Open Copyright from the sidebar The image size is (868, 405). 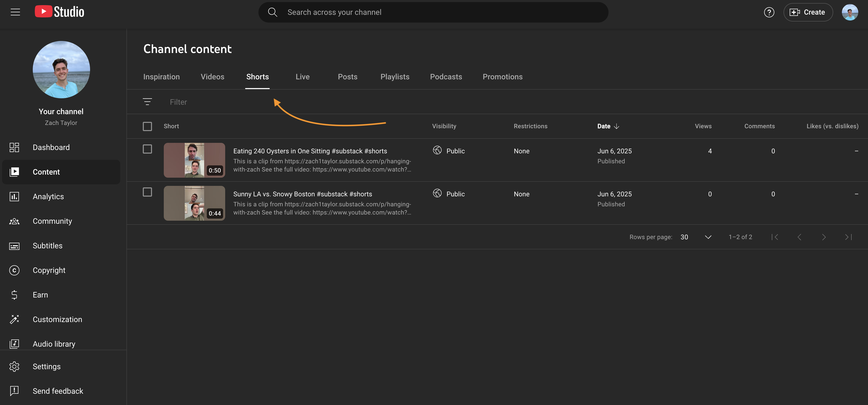click(61, 270)
